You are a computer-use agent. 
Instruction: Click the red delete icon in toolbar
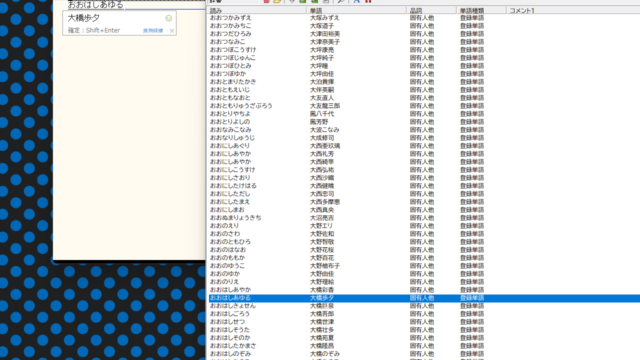click(x=267, y=2)
